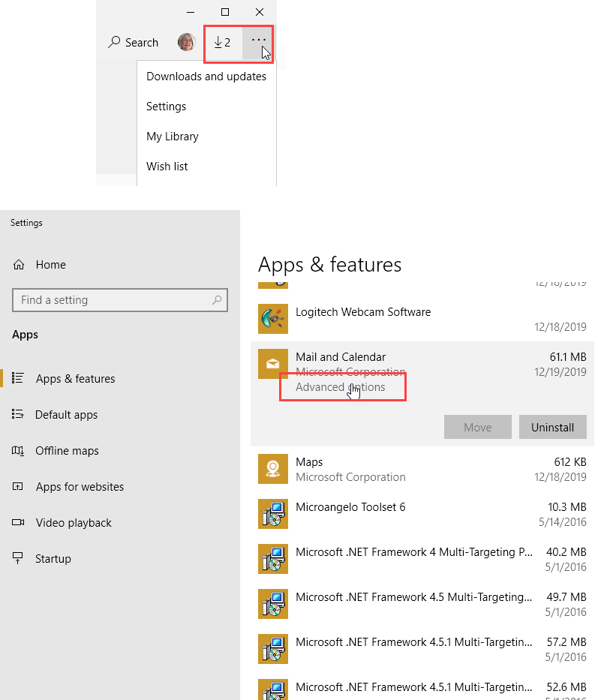
Task: Click the Logitech Webcam Software app icon
Action: coord(273,319)
